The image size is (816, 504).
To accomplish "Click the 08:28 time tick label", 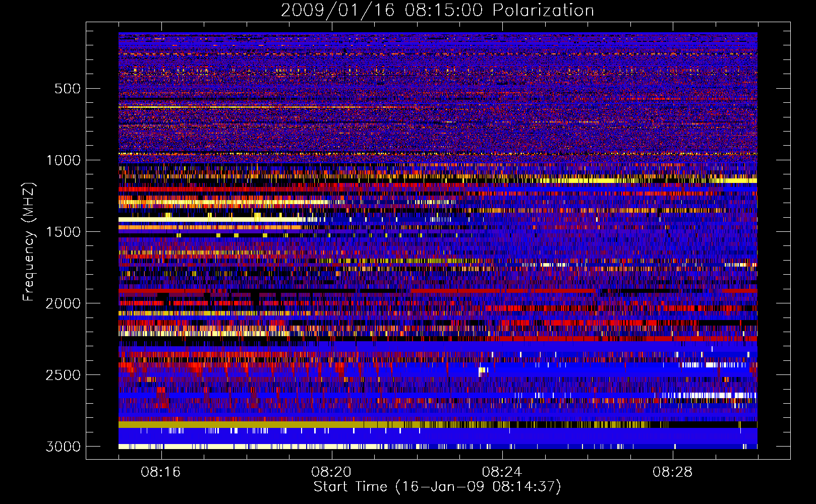I will coord(672,472).
